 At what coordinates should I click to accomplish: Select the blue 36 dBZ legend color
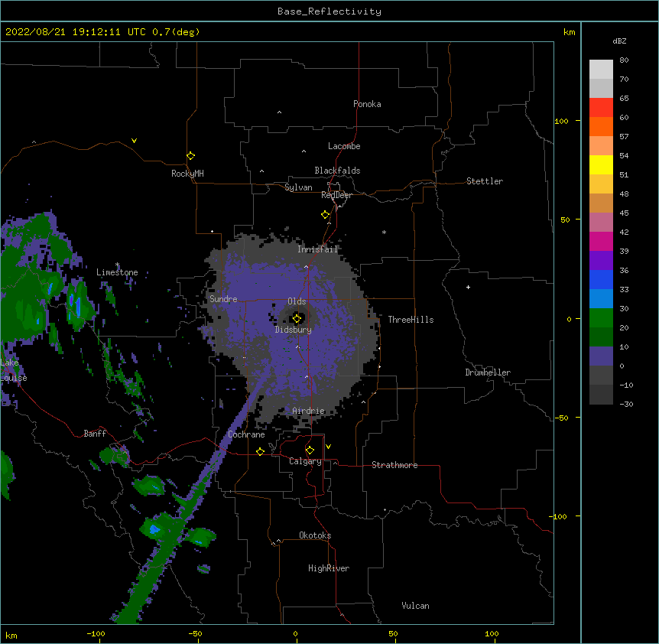click(601, 279)
